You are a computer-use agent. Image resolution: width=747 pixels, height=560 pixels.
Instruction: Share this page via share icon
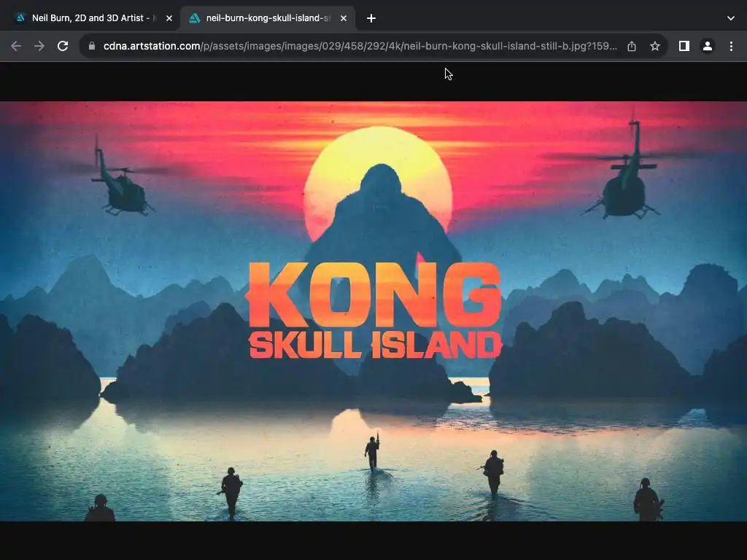632,46
